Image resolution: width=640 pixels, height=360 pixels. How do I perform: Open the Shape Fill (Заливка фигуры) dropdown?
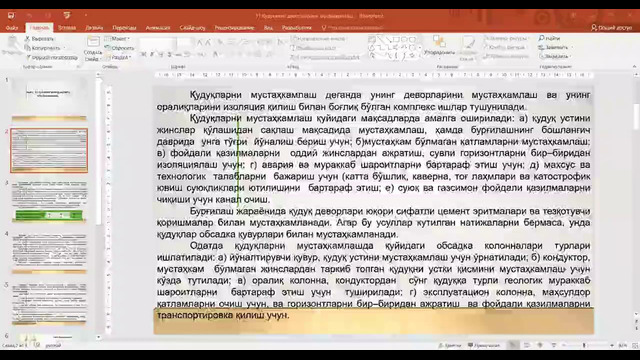(x=506, y=38)
